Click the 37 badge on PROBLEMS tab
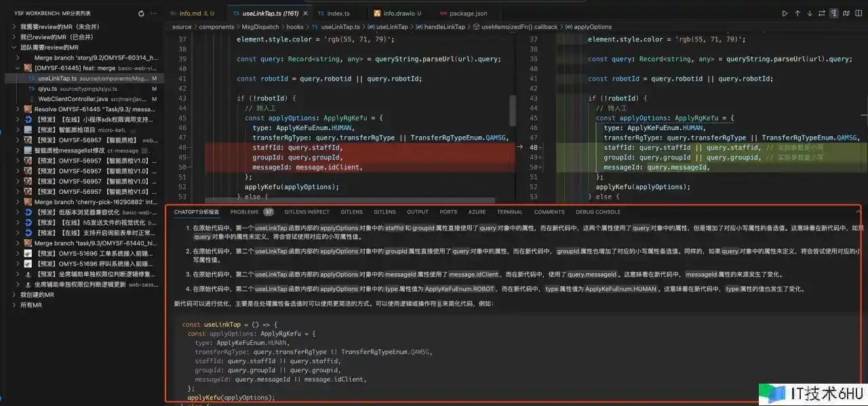Image resolution: width=868 pixels, height=406 pixels. [x=269, y=212]
